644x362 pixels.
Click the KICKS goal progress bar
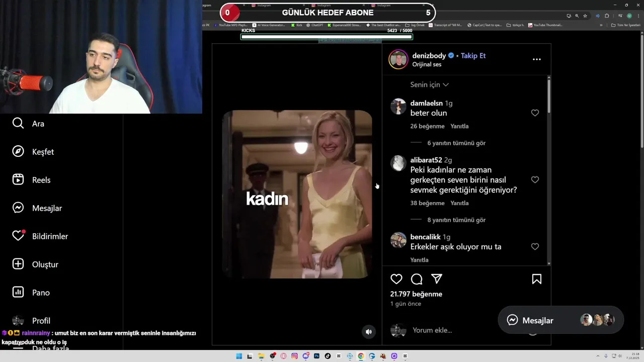click(327, 37)
